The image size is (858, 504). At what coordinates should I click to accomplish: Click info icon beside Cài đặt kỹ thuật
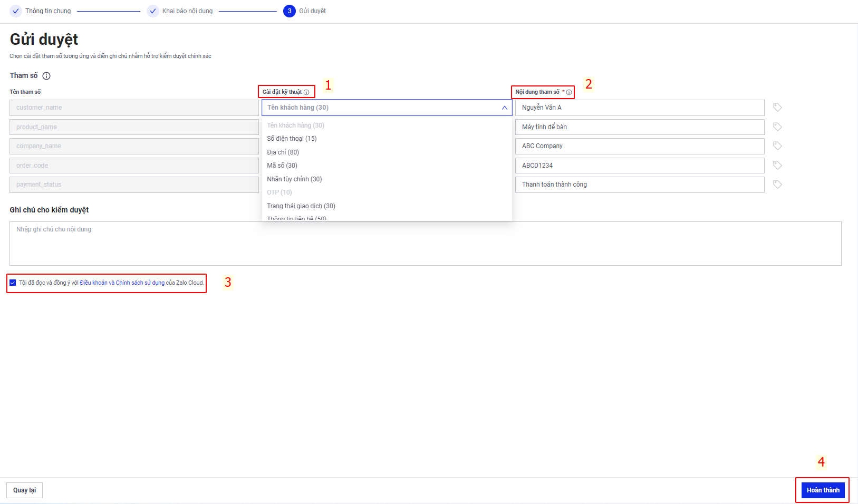point(306,92)
